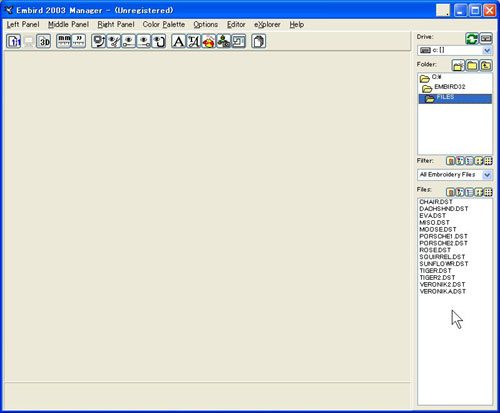Select file SQUIRREL.DST
Screen dimensions: 500x413
tap(442, 257)
